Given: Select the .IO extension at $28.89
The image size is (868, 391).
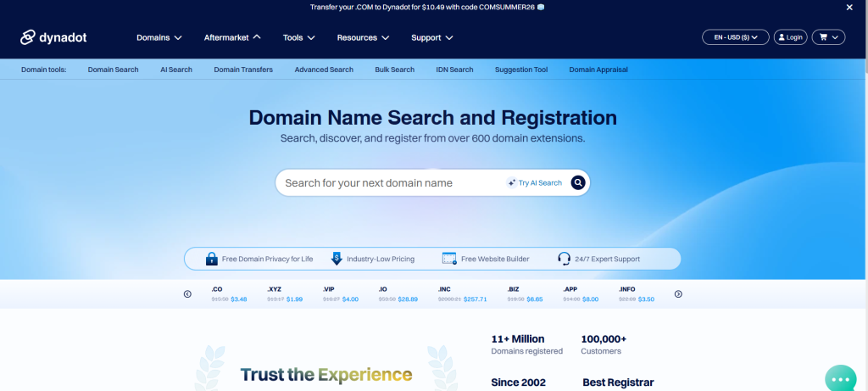Looking at the screenshot, I should (398, 294).
